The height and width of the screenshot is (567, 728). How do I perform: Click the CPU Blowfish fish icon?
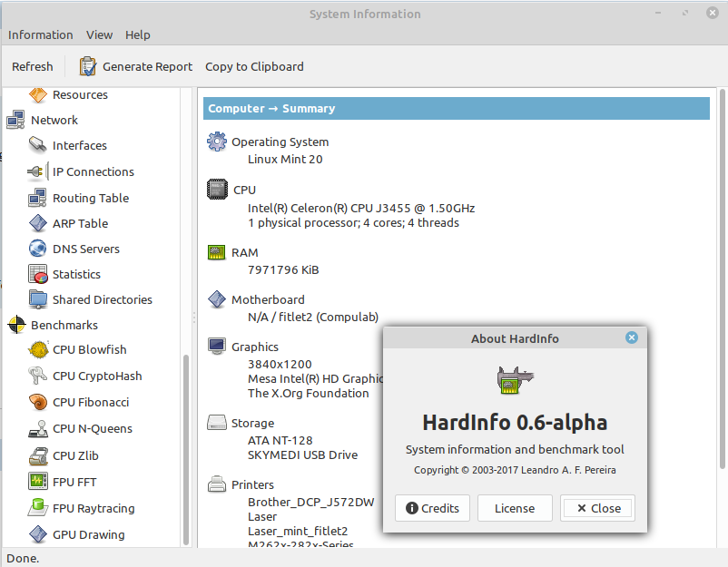click(38, 349)
